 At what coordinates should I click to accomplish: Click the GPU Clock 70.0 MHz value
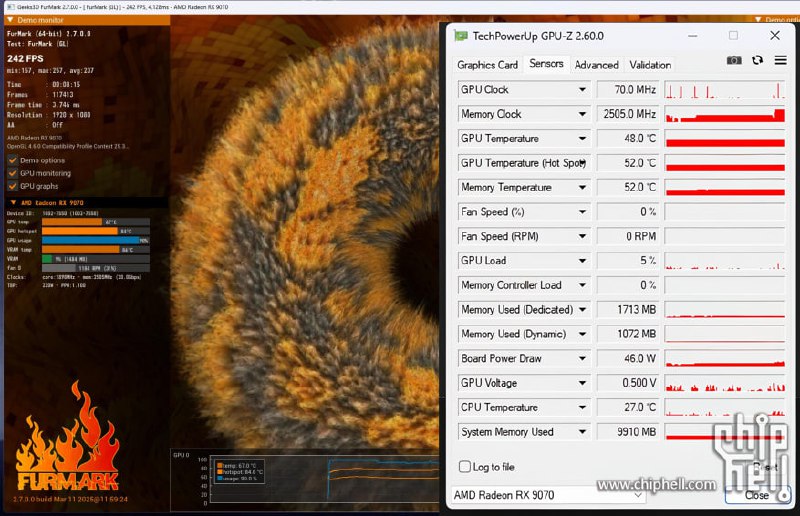(x=628, y=90)
